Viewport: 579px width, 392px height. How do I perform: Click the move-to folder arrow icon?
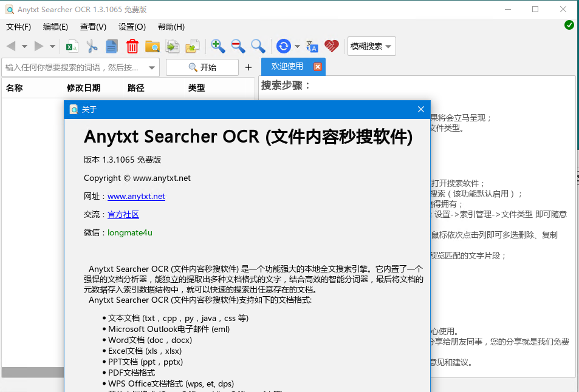point(193,46)
